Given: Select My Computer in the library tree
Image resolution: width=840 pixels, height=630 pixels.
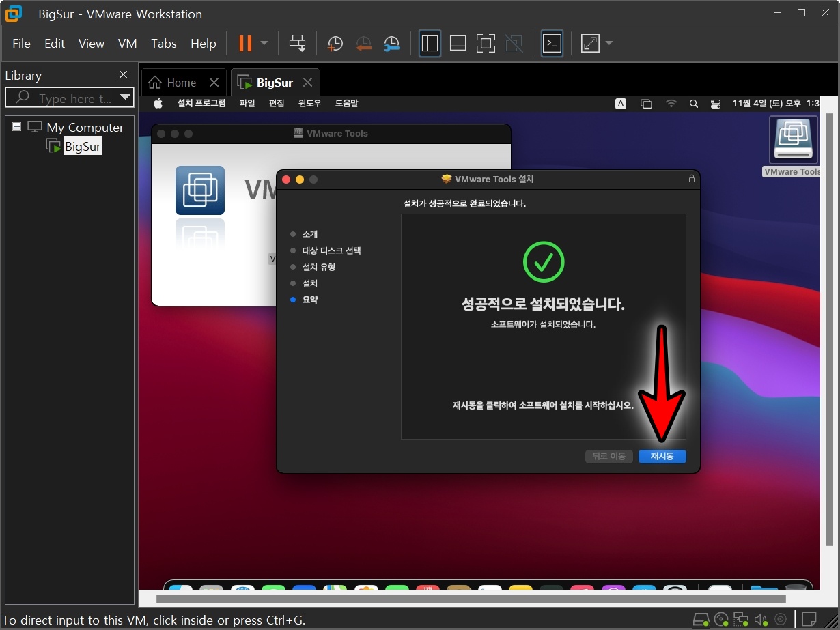Looking at the screenshot, I should coord(85,127).
